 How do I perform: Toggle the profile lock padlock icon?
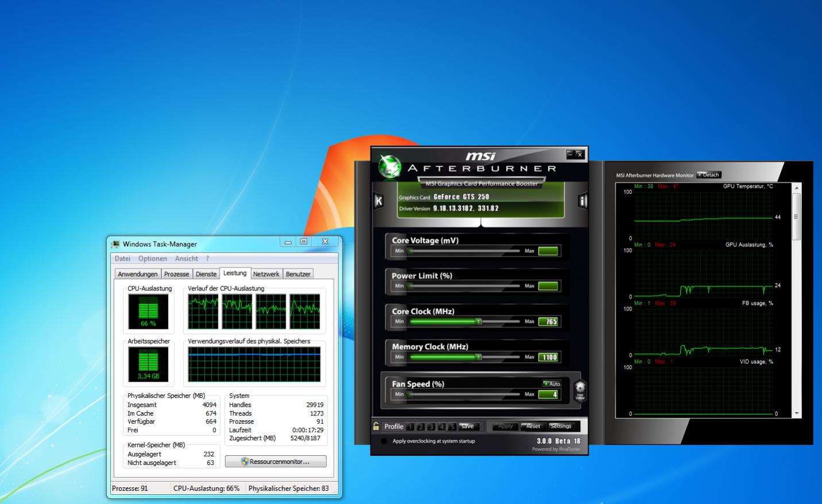pyautogui.click(x=376, y=426)
